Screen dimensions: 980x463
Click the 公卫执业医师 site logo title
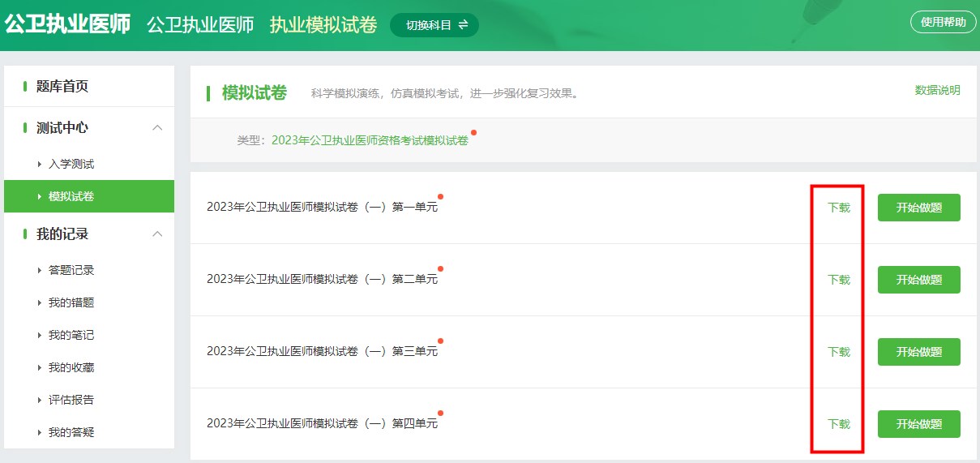[x=67, y=24]
